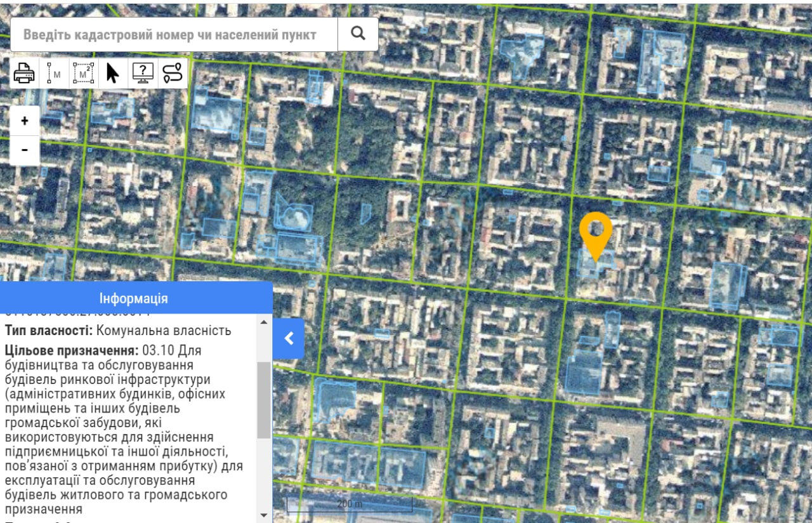This screenshot has width=812, height=523.
Task: Zoom in with the plus button
Action: [x=25, y=121]
